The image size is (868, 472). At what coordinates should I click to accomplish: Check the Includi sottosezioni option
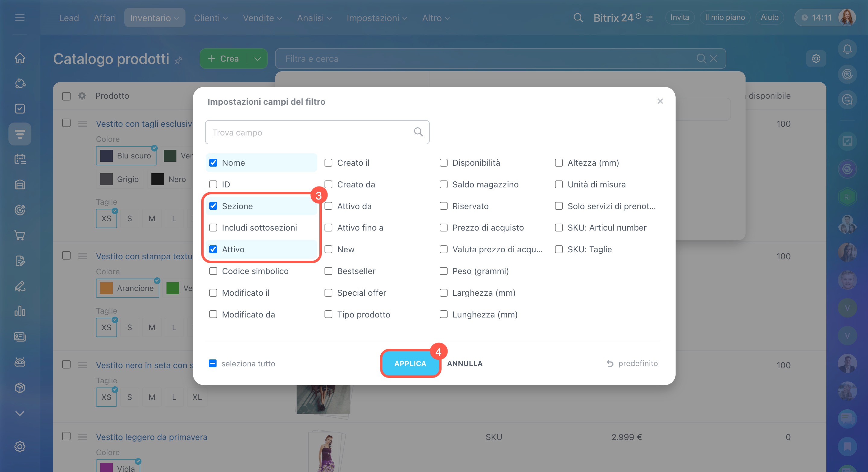(x=213, y=228)
